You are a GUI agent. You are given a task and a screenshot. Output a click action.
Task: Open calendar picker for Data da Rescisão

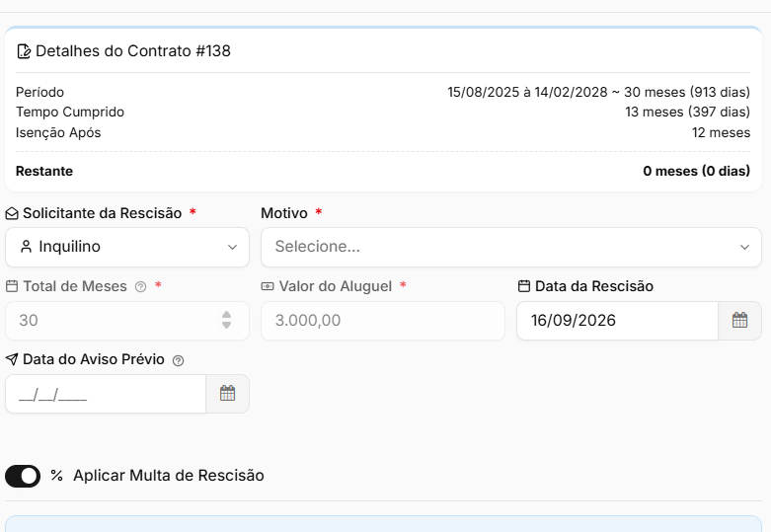[x=739, y=321]
